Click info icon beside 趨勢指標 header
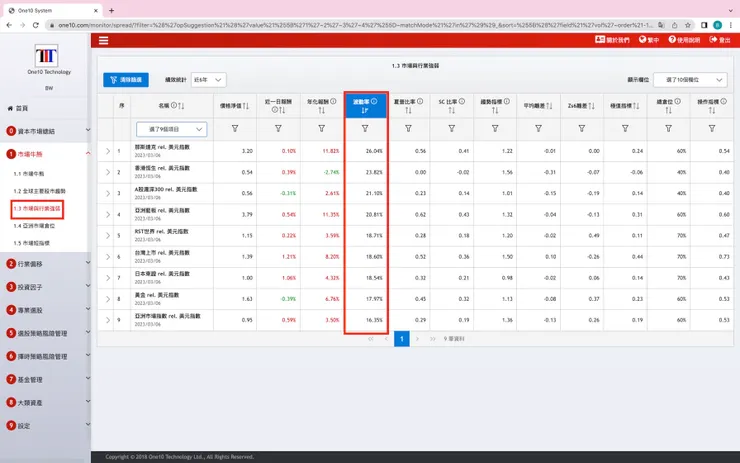This screenshot has height=463, width=740. click(507, 101)
